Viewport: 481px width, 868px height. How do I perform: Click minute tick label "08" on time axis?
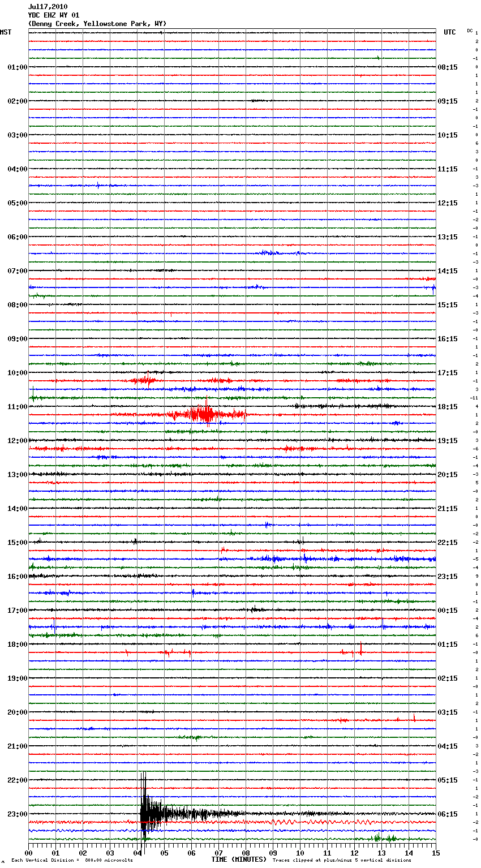pos(246,853)
